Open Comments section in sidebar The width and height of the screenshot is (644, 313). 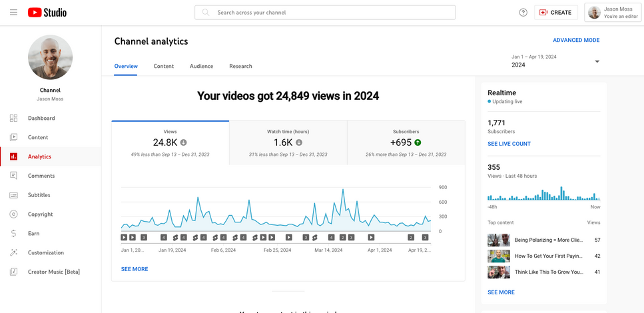[x=41, y=176]
